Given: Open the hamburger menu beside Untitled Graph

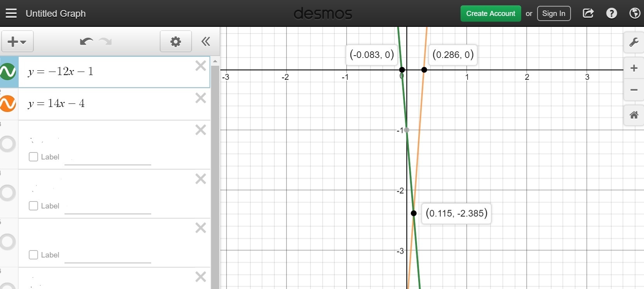Looking at the screenshot, I should pyautogui.click(x=11, y=13).
